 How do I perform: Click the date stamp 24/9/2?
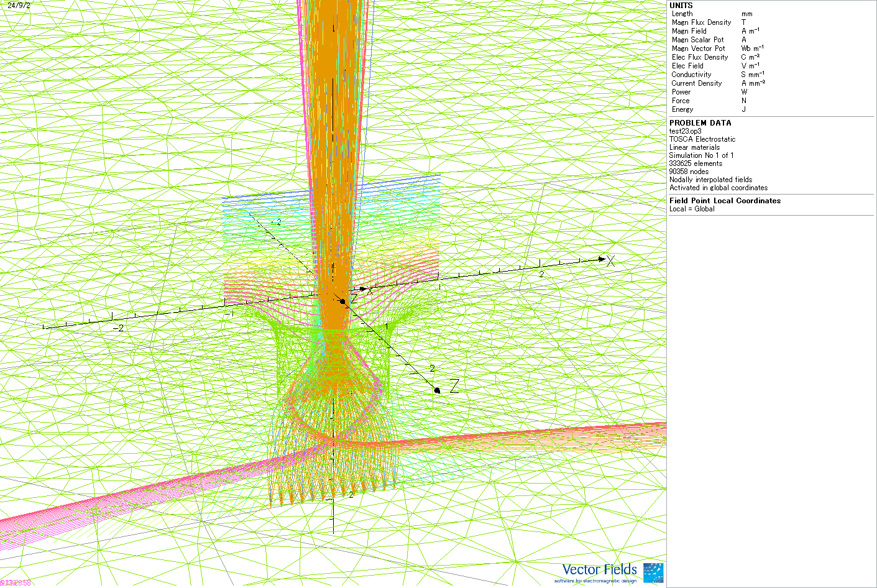[x=19, y=6]
